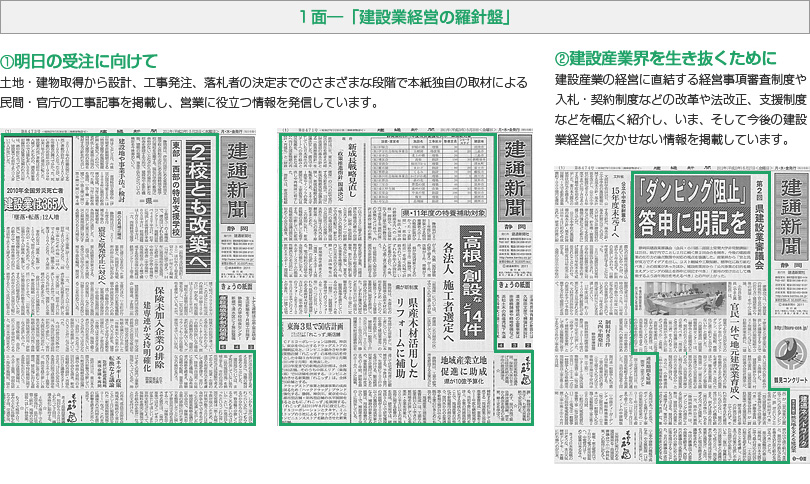Image resolution: width=810 pixels, height=484 pixels.
Task: Click the 建通新聞 masthead on the 2校とも改築へ page
Action: pos(237,181)
